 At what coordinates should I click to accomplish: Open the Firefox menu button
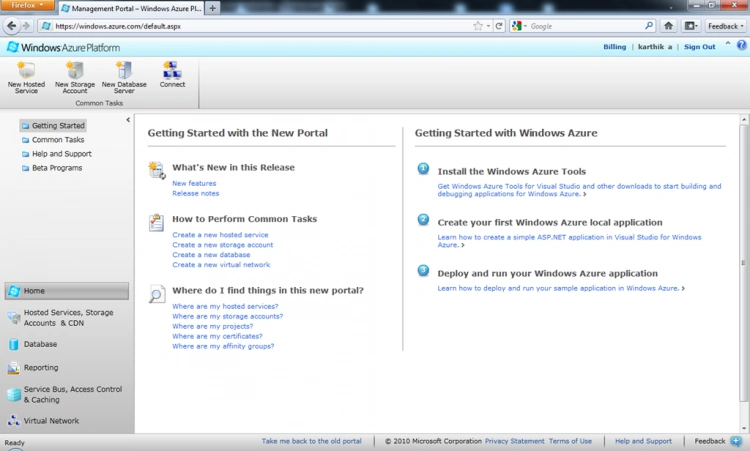[x=28, y=5]
